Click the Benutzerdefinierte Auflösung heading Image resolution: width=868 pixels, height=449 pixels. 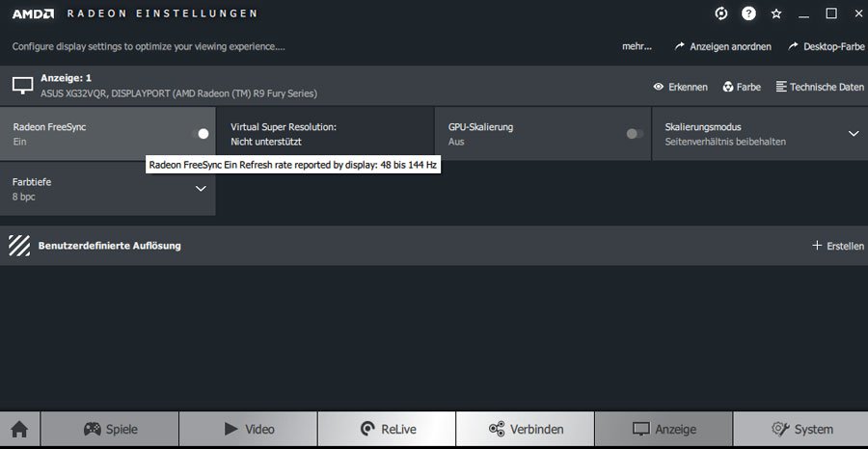(110, 246)
